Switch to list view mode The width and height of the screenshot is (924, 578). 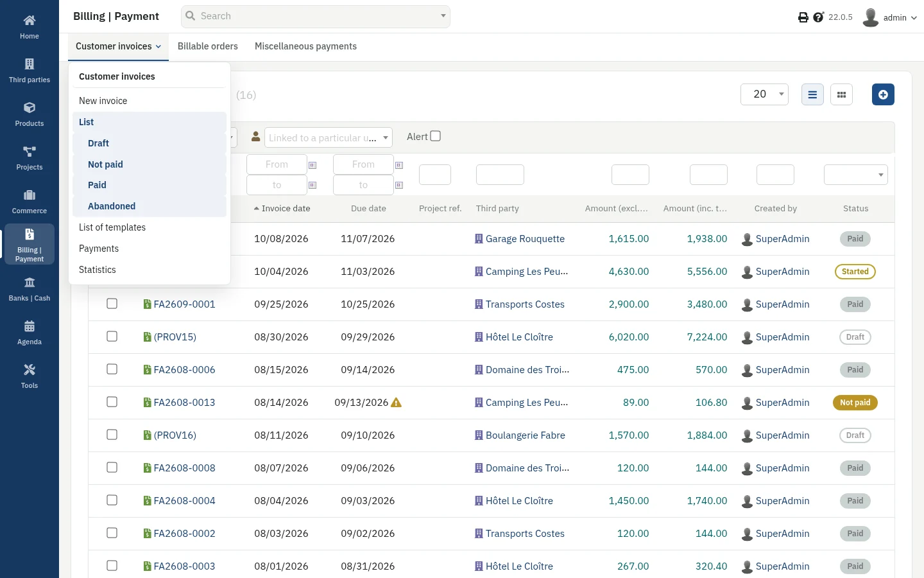click(812, 94)
